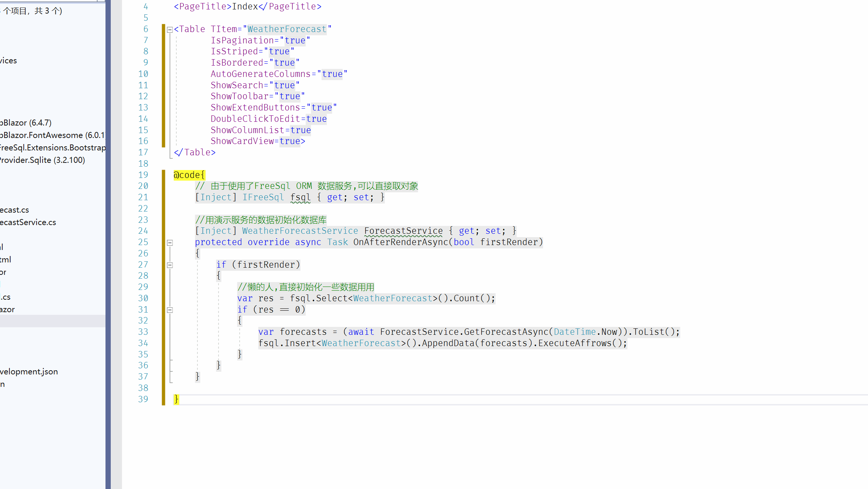This screenshot has width=868, height=489.
Task: Click the IsPagination attribute on line 7
Action: (x=242, y=40)
